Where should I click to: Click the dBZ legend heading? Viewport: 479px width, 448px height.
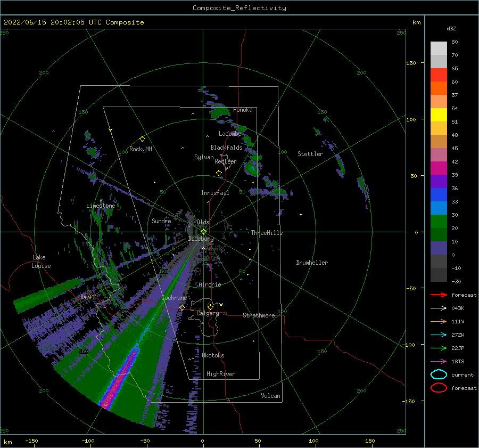451,28
